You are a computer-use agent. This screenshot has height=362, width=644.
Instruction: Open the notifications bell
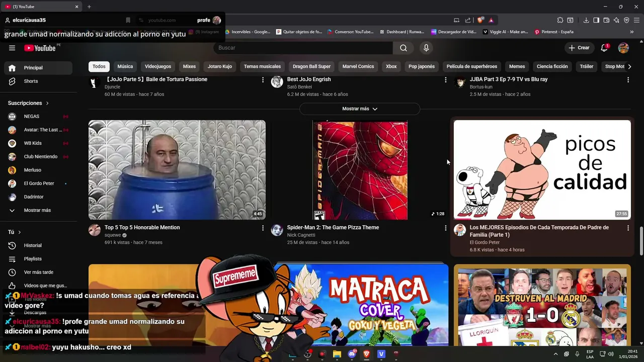pyautogui.click(x=604, y=48)
